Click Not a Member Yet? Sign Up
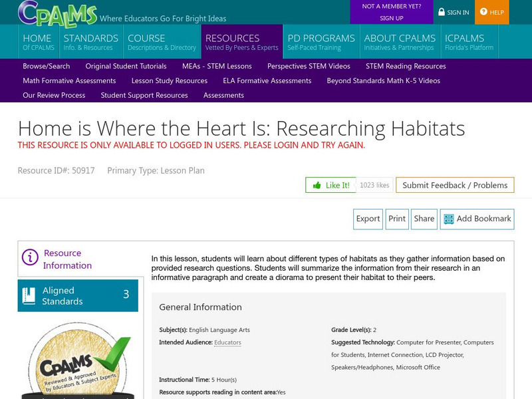The width and height of the screenshot is (532, 399). click(392, 12)
